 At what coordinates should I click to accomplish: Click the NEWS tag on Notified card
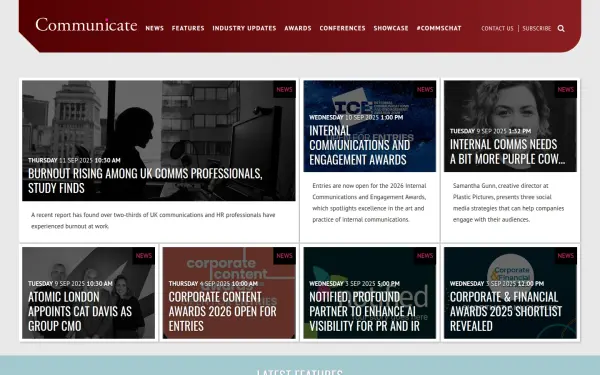point(425,256)
